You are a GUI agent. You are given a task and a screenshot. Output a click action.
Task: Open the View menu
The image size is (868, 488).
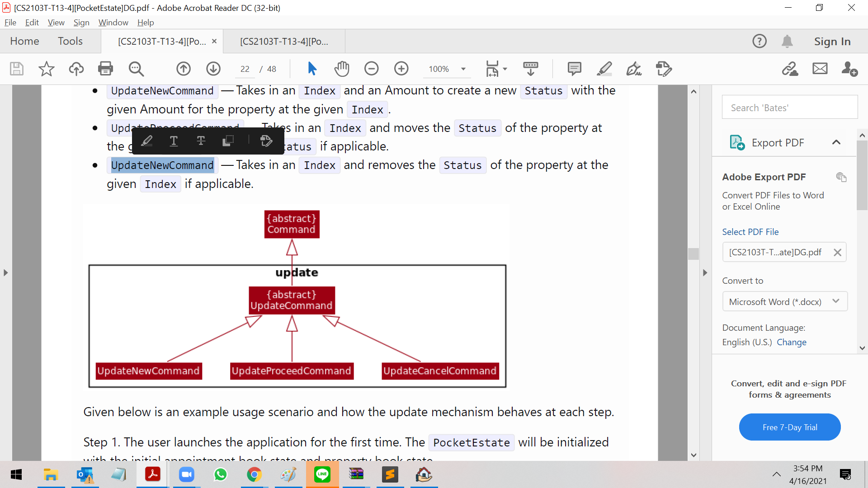pos(56,23)
